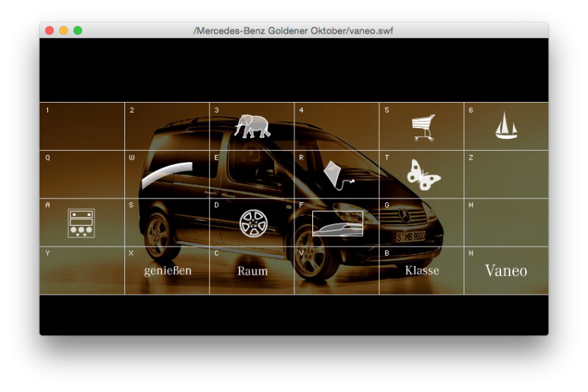Click the grid label W
The image size is (588, 392).
click(x=132, y=158)
